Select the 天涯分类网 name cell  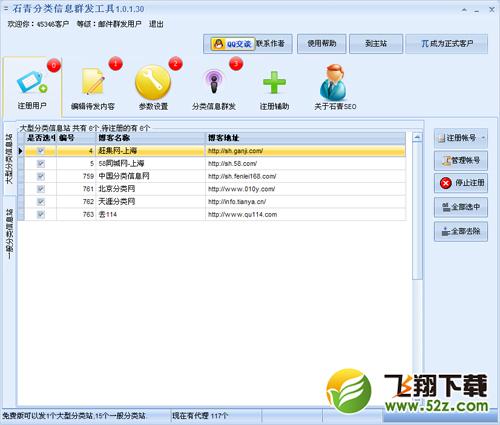(151, 202)
